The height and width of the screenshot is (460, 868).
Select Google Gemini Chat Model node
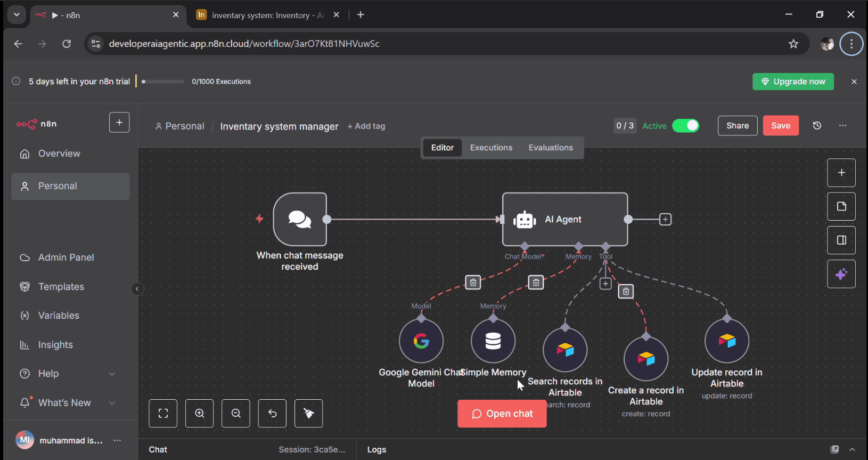[x=421, y=341]
